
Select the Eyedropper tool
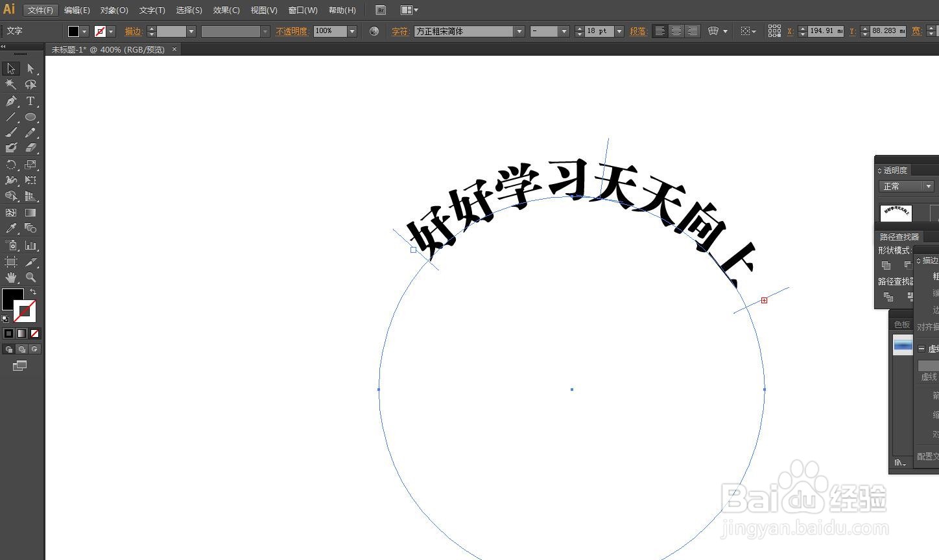pyautogui.click(x=11, y=228)
